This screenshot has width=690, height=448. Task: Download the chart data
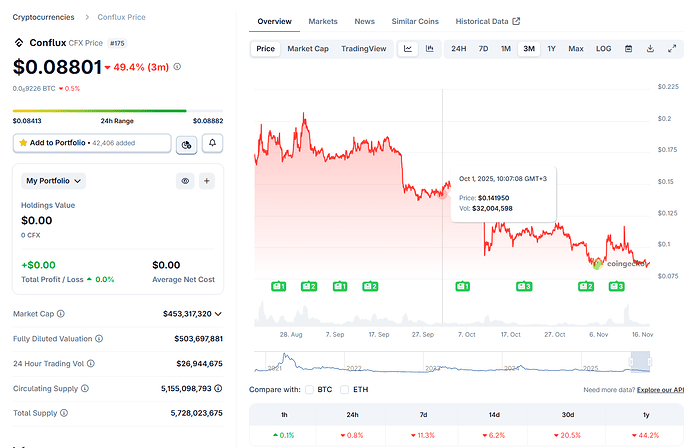pos(649,48)
